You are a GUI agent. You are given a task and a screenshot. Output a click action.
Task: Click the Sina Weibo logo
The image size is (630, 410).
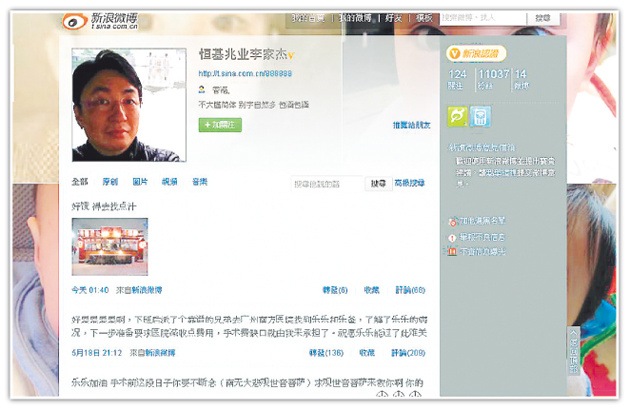coord(100,21)
